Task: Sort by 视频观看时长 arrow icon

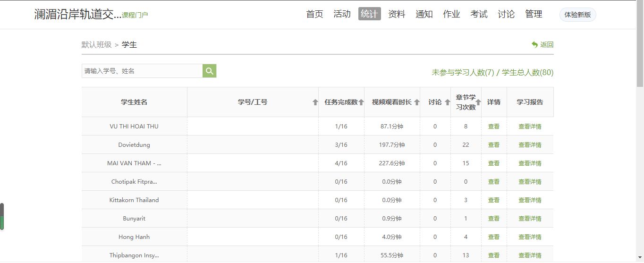Action: pos(416,102)
